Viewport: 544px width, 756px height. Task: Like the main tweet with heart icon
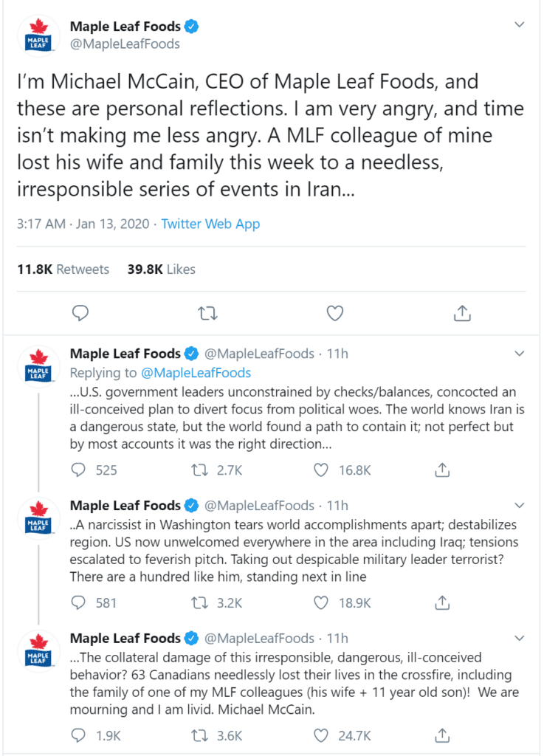(335, 313)
